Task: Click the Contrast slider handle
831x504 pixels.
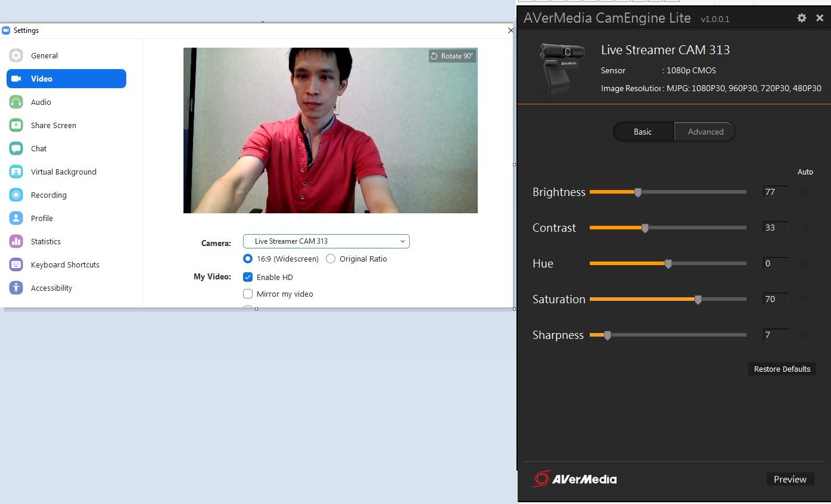Action: click(x=645, y=228)
